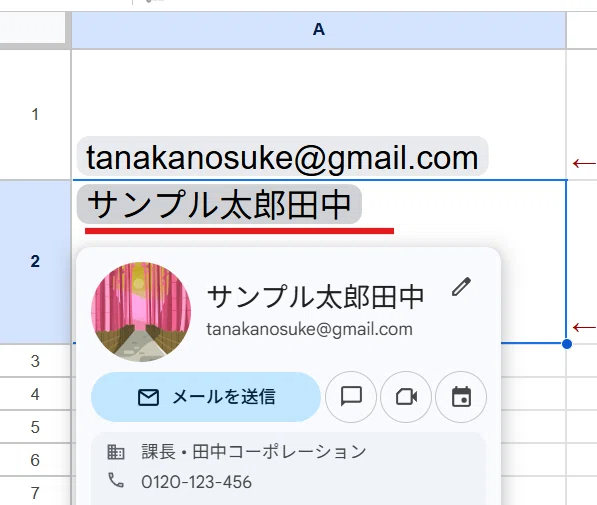597x505 pixels.
Task: Select row 1 header
Action: 35,114
